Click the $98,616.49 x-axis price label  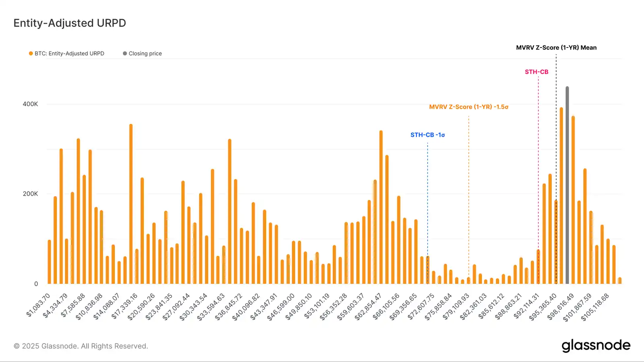tap(560, 306)
